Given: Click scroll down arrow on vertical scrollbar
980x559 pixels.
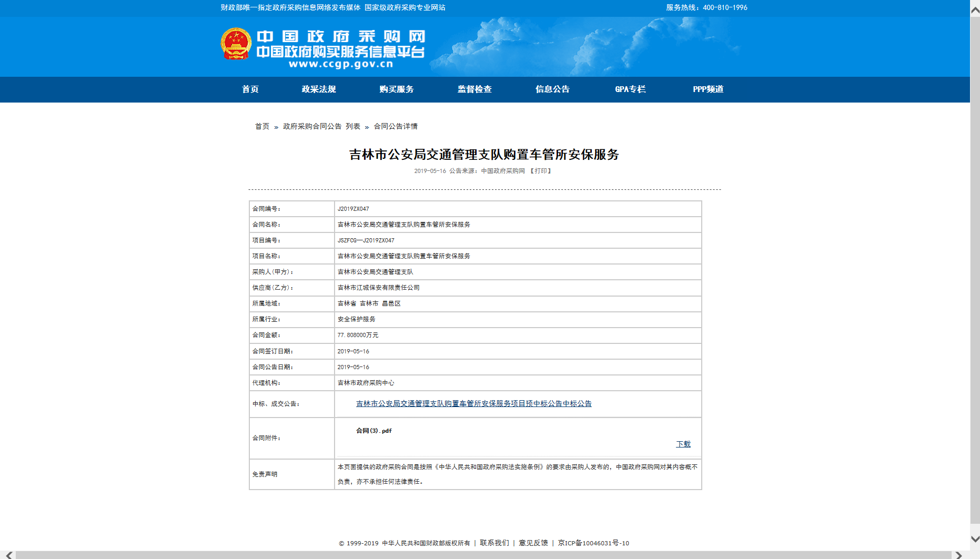Looking at the screenshot, I should point(975,539).
